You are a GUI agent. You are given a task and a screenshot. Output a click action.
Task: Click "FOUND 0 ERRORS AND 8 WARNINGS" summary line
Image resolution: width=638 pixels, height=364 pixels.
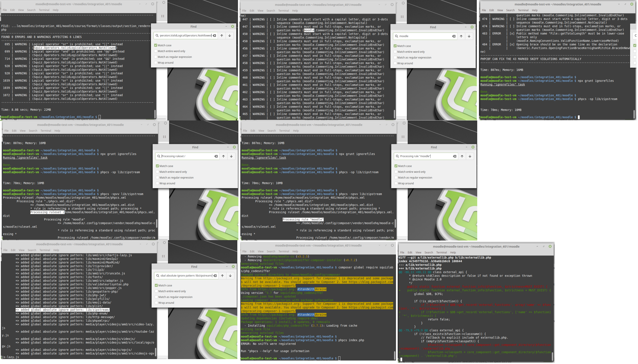(41, 37)
